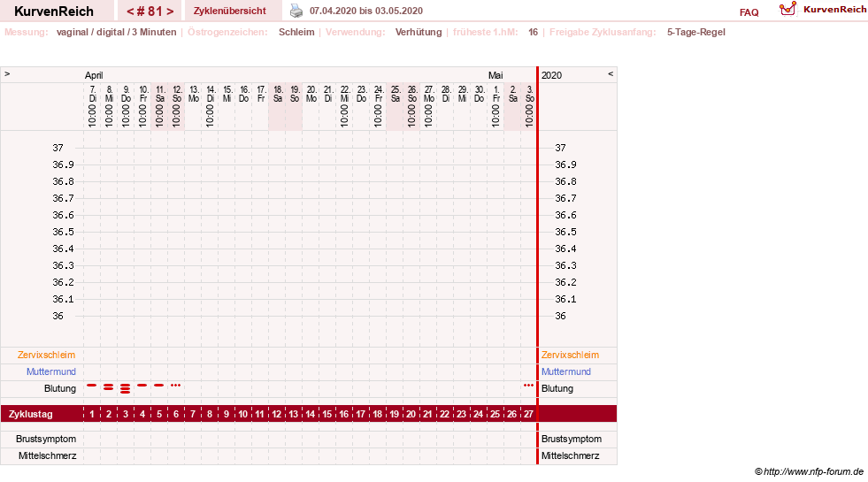Screen dimensions: 868x482
Task: Open the nfp-forum.de link at the bottom
Action: coord(813,471)
